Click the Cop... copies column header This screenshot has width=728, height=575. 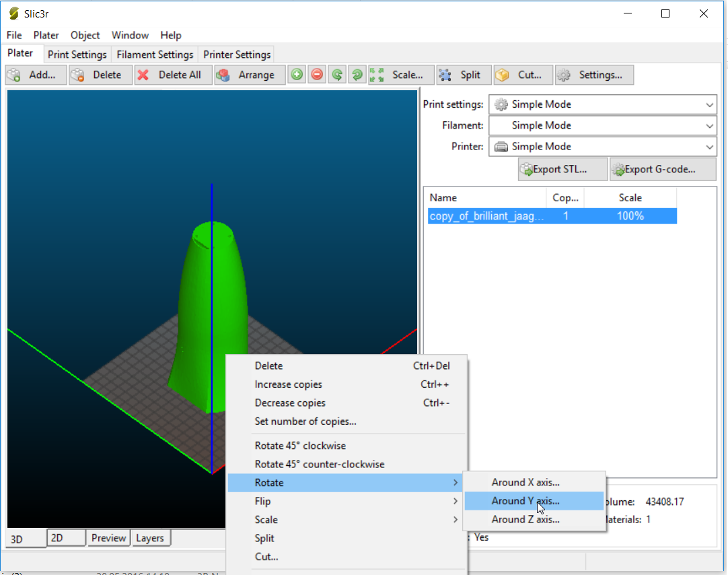(565, 198)
